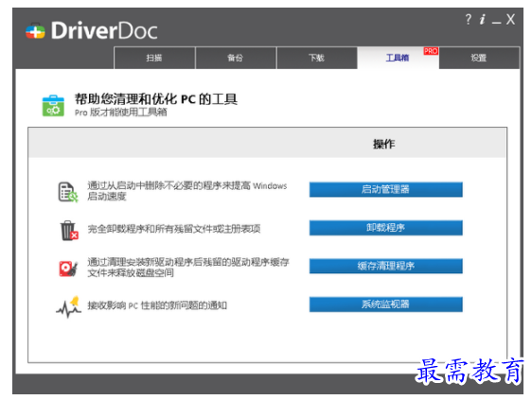
Task: Click the text 'Pro 版才能使用工具箱'
Action: click(x=121, y=113)
